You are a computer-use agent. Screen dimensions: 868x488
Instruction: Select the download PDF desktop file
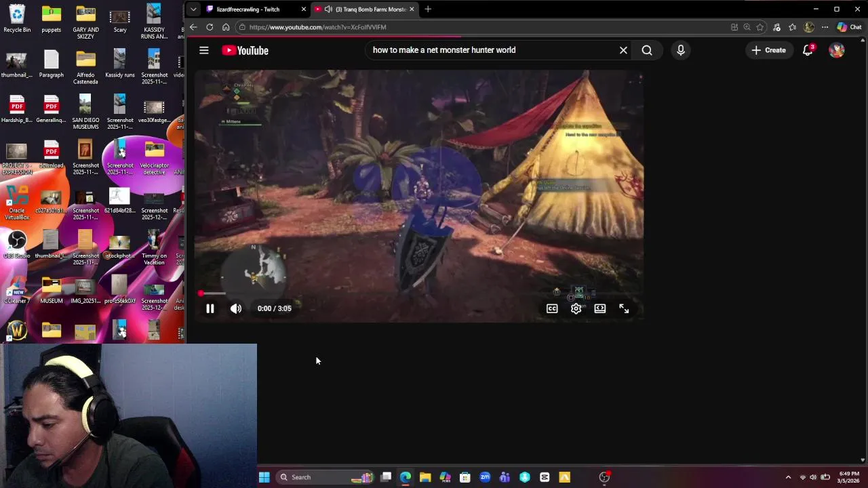click(52, 154)
